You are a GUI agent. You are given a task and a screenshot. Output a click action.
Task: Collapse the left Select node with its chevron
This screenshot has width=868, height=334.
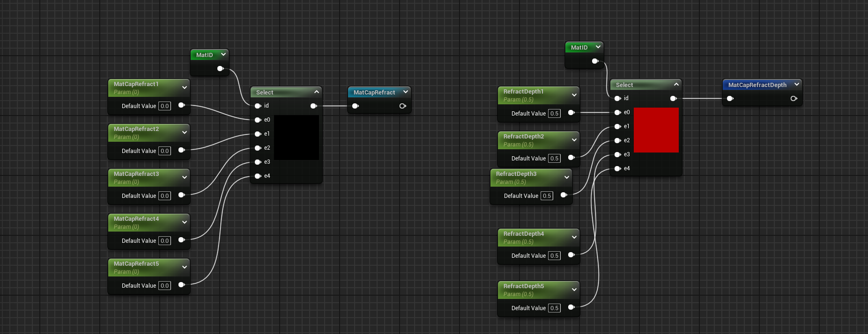317,92
